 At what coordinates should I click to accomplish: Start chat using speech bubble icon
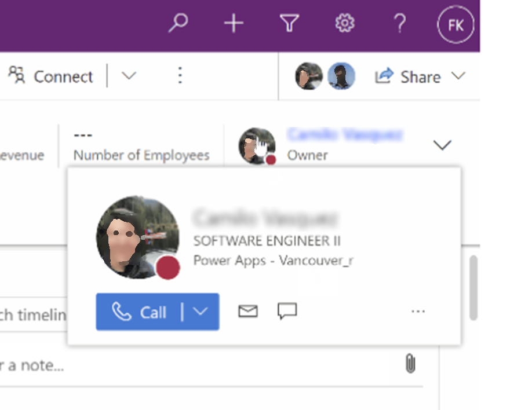(x=287, y=311)
